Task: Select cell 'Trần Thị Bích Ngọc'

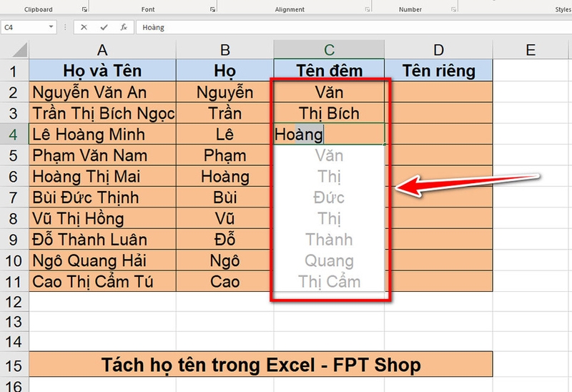Action: 102,113
